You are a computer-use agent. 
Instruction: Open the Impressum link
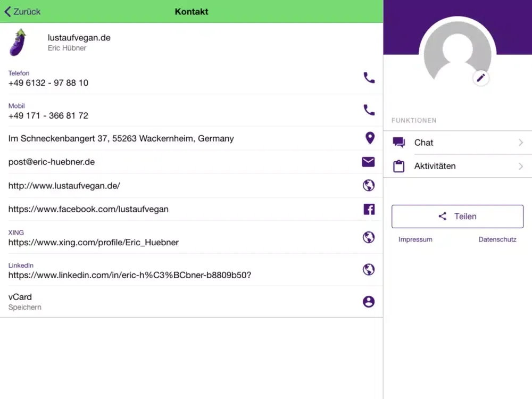point(415,239)
